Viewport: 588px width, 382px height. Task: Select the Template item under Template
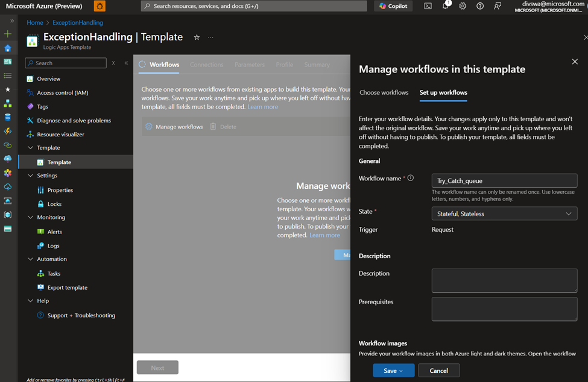click(59, 162)
